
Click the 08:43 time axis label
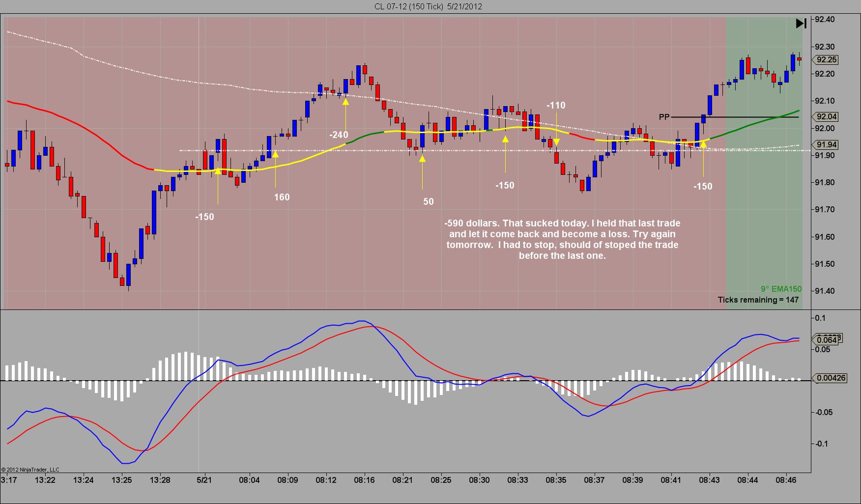coord(709,480)
